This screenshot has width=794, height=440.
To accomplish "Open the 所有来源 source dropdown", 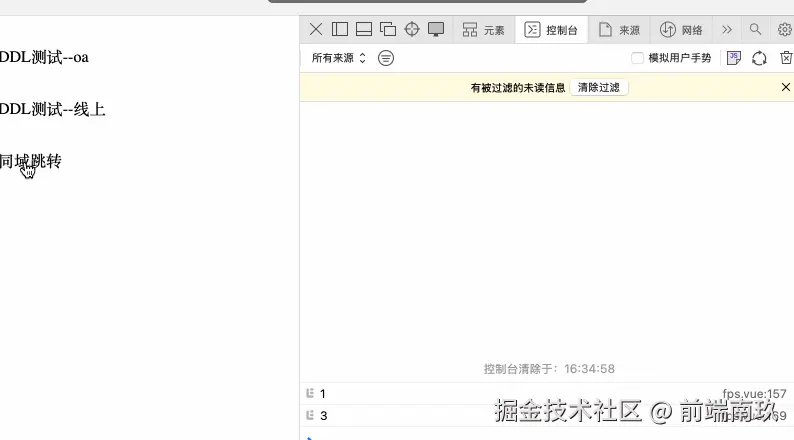I will tap(338, 58).
